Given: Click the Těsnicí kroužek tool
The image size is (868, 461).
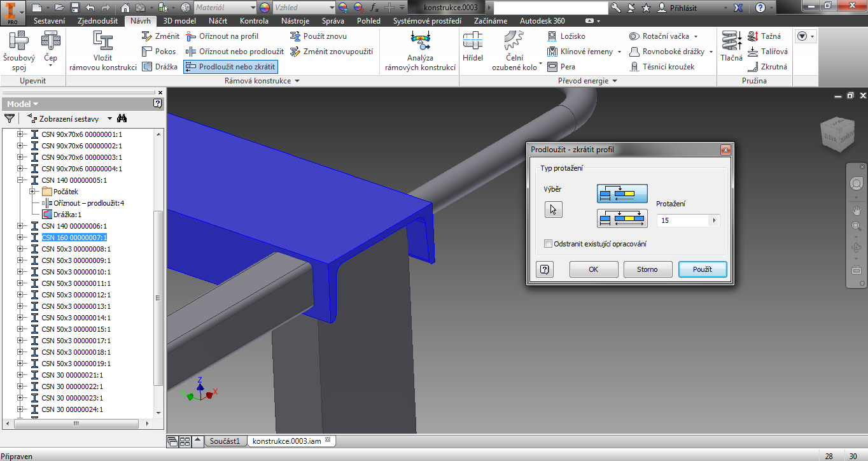Looking at the screenshot, I should [x=662, y=67].
